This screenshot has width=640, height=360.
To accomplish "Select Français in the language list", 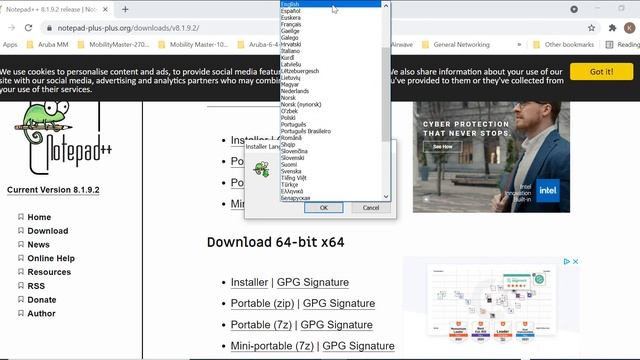I will 331,24.
